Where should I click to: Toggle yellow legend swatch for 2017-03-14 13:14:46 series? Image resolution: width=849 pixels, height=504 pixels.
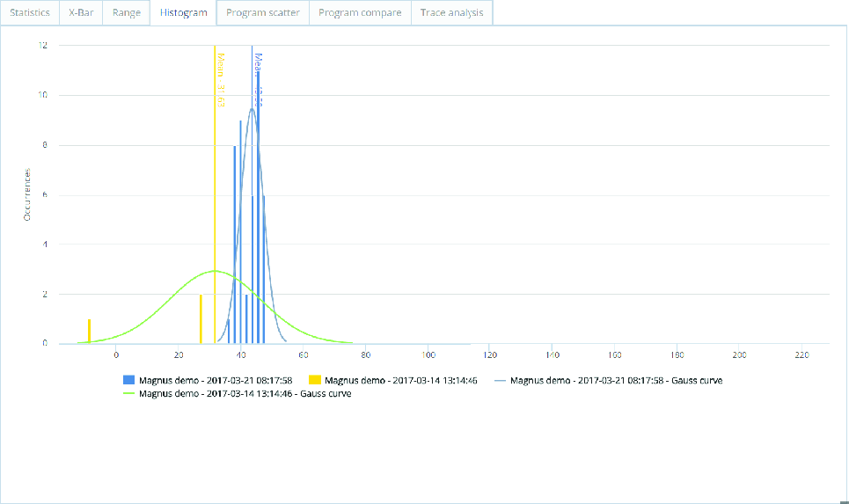(x=315, y=380)
